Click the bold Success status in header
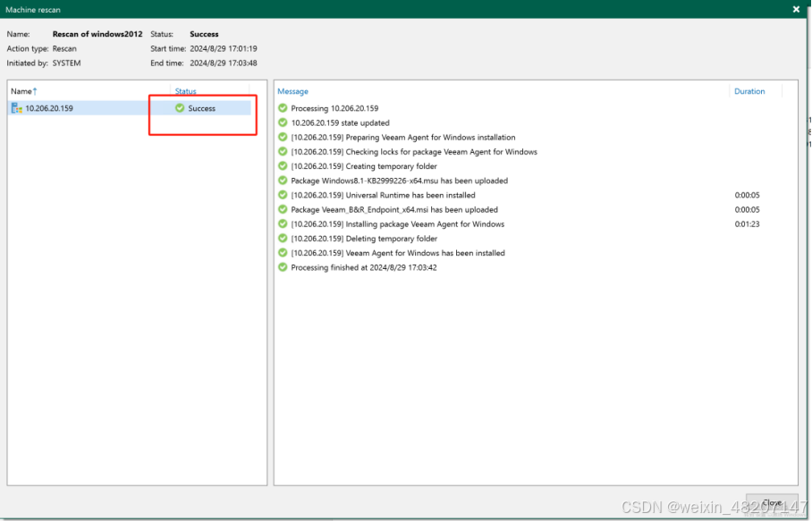 click(204, 34)
